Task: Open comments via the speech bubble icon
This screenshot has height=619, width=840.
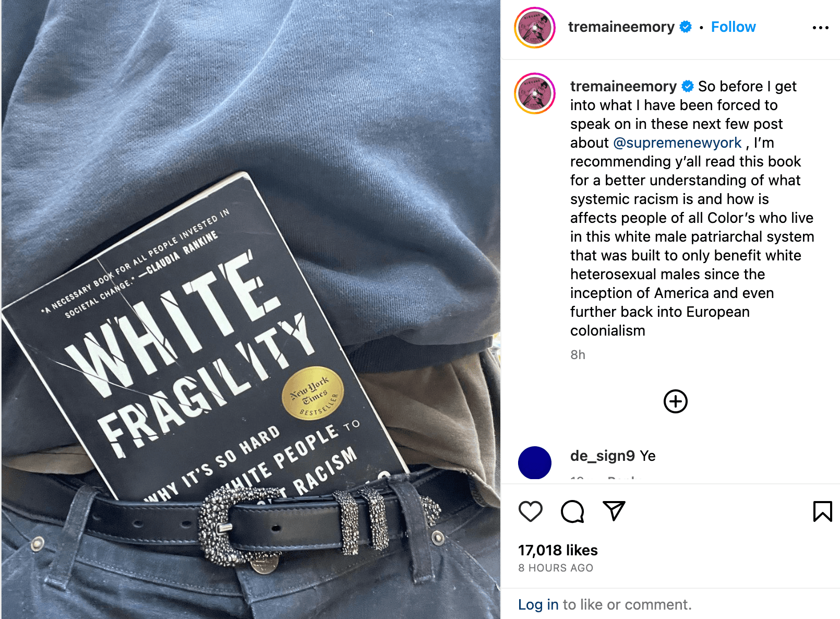Action: pos(572,511)
